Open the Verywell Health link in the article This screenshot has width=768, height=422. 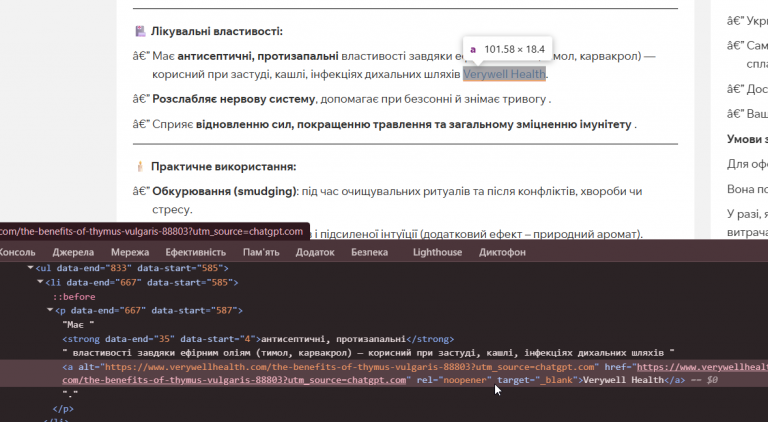504,74
